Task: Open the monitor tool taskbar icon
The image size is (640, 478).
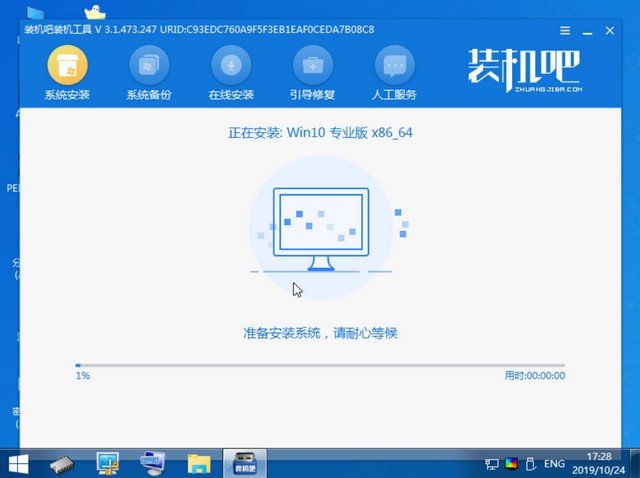Action: [x=107, y=463]
